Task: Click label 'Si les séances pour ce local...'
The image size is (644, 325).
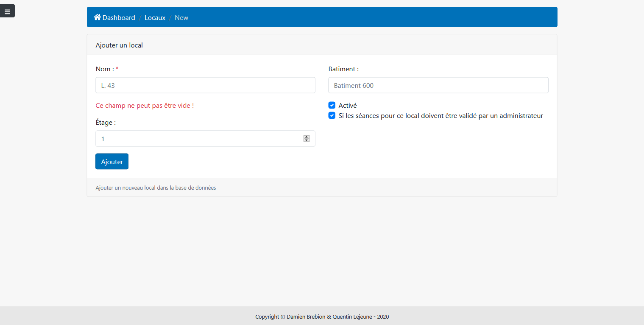Action: coord(441,116)
